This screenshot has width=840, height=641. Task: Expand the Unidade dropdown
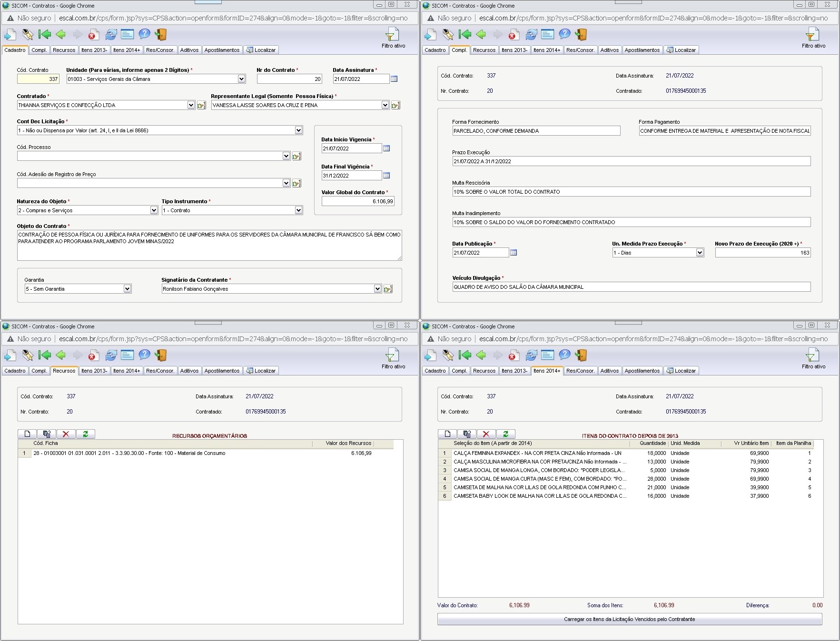point(241,79)
